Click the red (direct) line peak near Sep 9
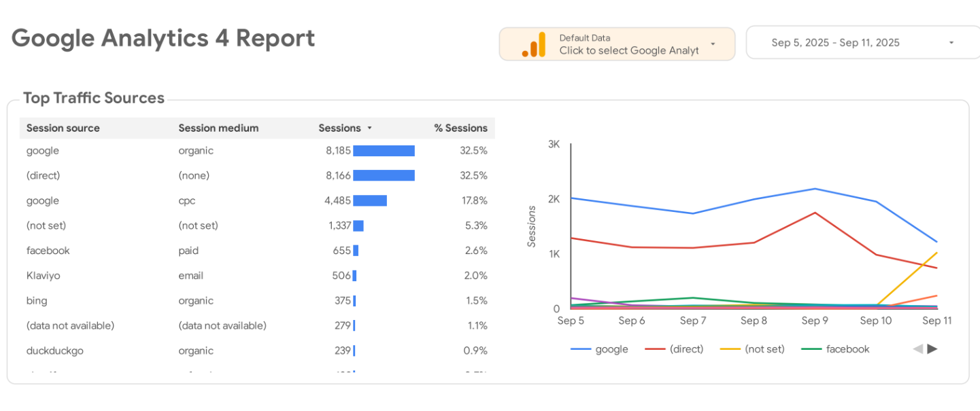980x411 pixels. (815, 213)
